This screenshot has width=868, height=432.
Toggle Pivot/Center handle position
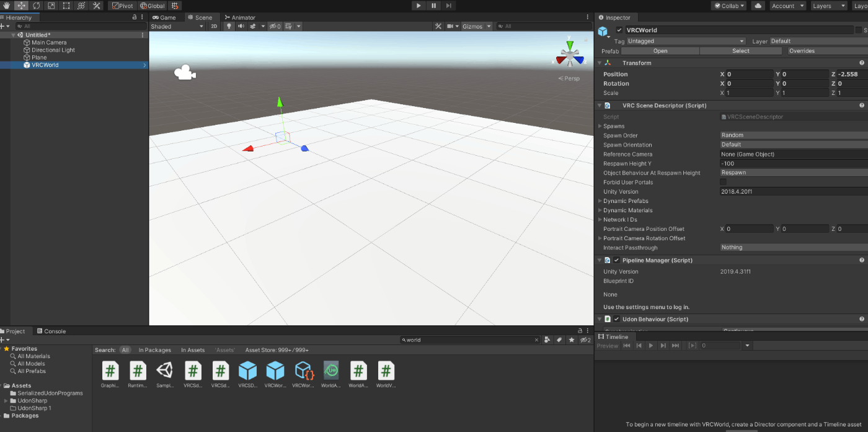coord(122,6)
